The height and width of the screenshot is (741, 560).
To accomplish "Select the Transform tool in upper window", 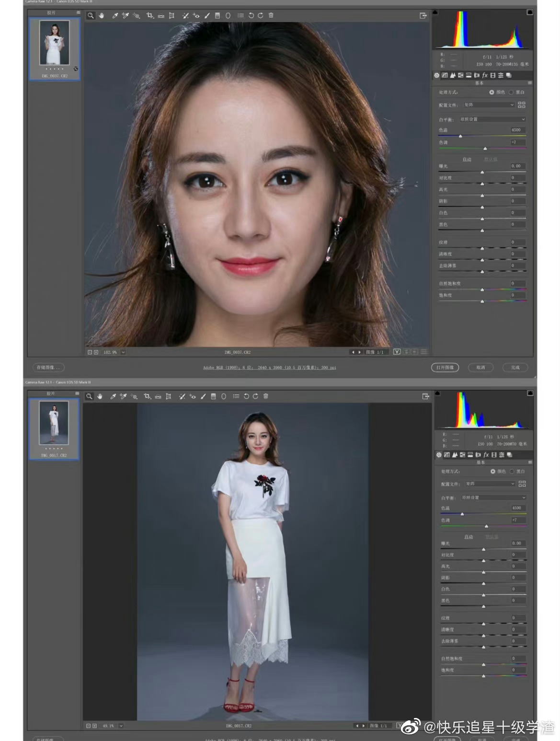I will pyautogui.click(x=171, y=16).
